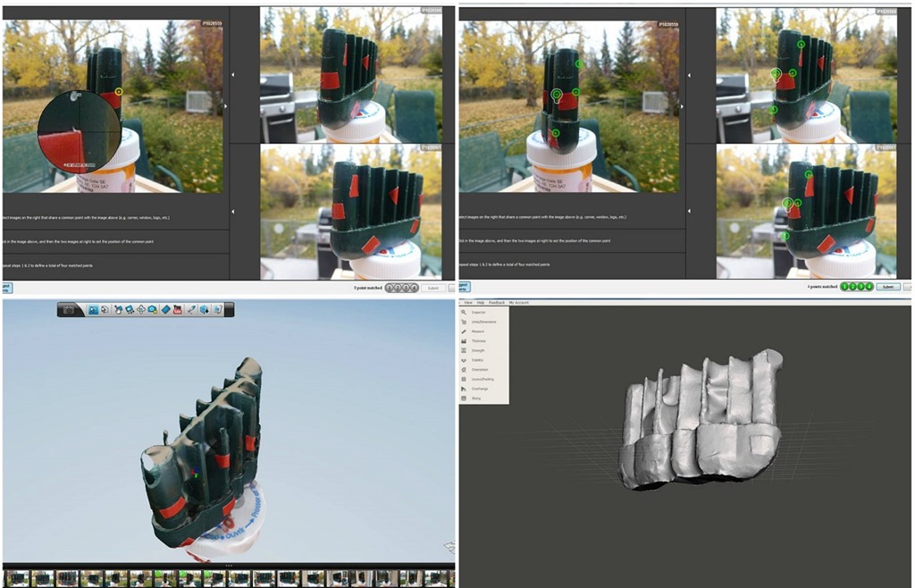This screenshot has width=915, height=588.
Task: Click Submit next to '4 points matched'
Action: [x=886, y=287]
